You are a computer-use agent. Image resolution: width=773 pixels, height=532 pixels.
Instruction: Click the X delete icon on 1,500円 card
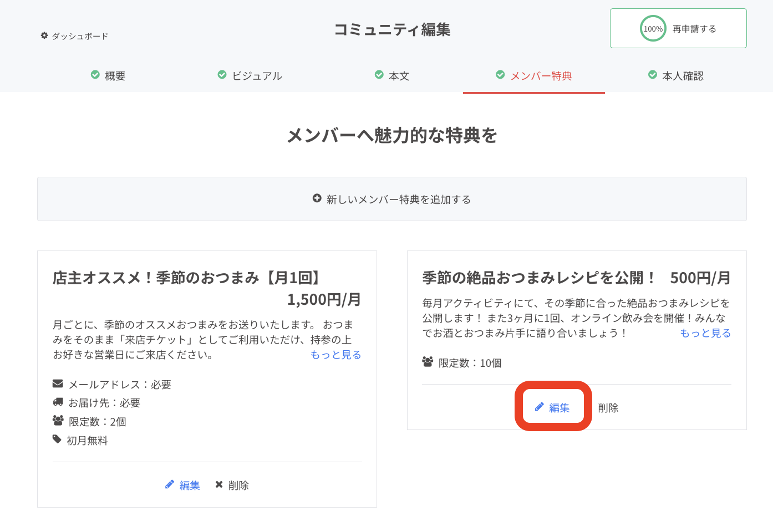tap(219, 485)
